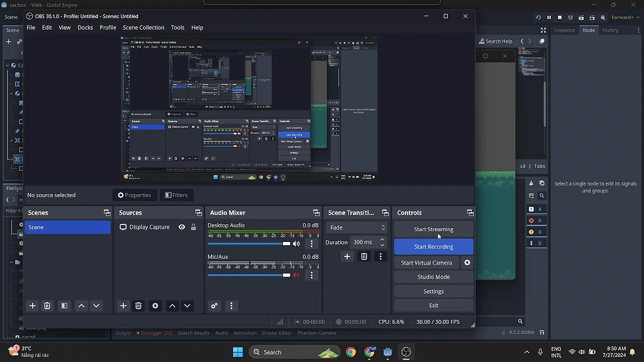Viewport: 644px width, 362px height.
Task: Switch to Godot History tab
Action: click(x=610, y=30)
